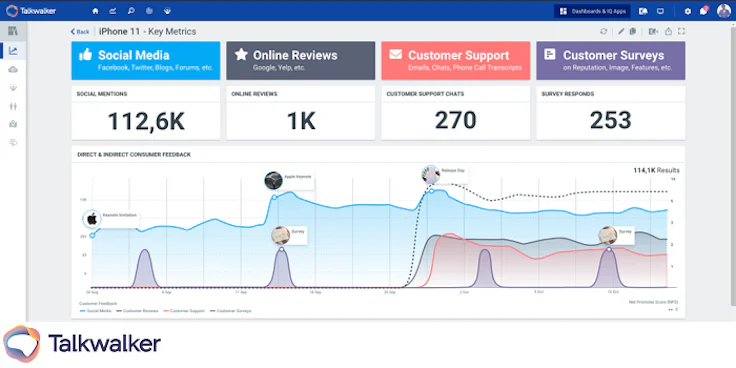Click the globe icon in the top navigation
This screenshot has width=736, height=368.
(x=149, y=11)
